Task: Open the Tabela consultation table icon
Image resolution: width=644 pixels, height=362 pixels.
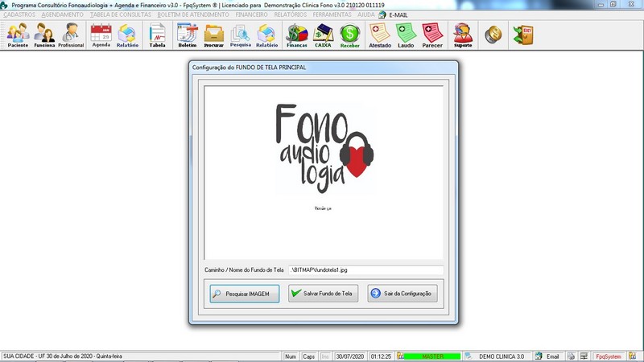Action: coord(157,35)
